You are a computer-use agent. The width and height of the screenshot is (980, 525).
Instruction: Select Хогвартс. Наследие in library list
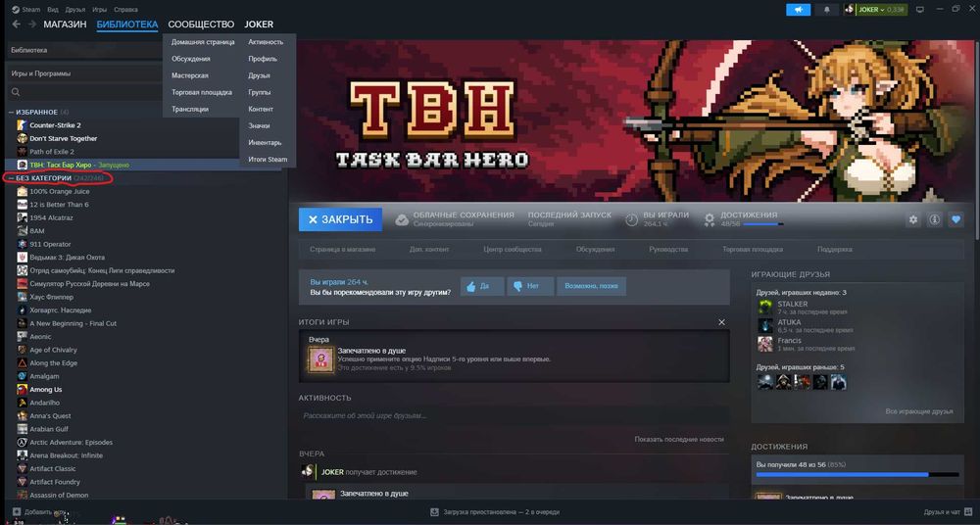(61, 310)
